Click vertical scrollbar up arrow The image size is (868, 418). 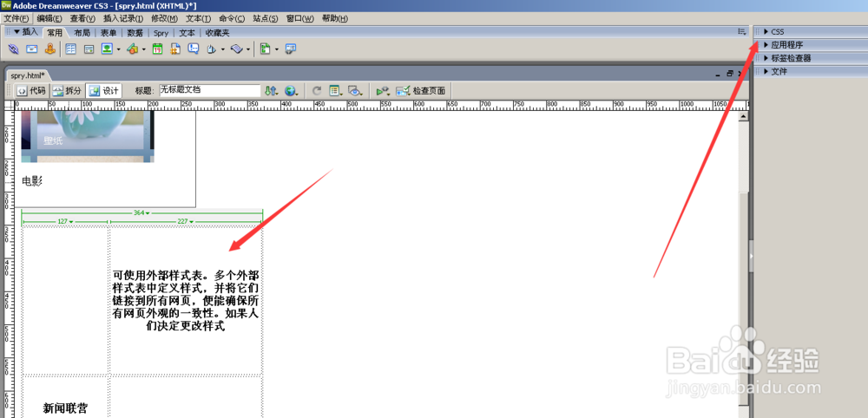(x=744, y=116)
